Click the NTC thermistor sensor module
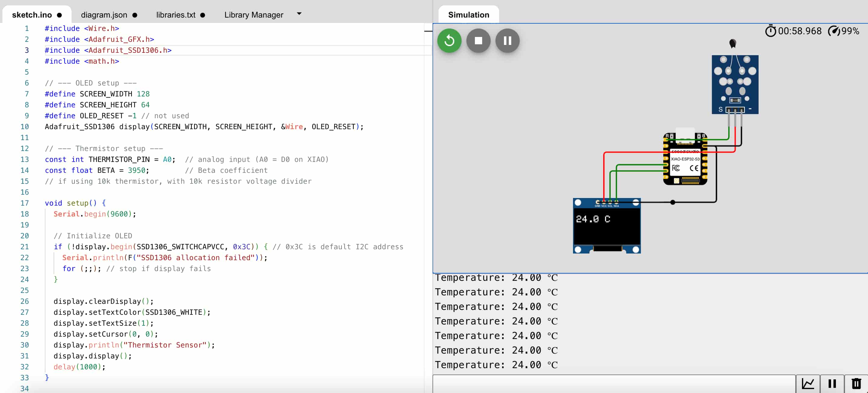868x393 pixels. click(735, 84)
